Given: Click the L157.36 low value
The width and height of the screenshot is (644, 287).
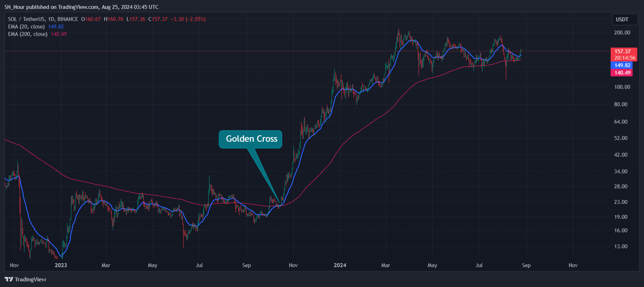Looking at the screenshot, I should point(136,19).
